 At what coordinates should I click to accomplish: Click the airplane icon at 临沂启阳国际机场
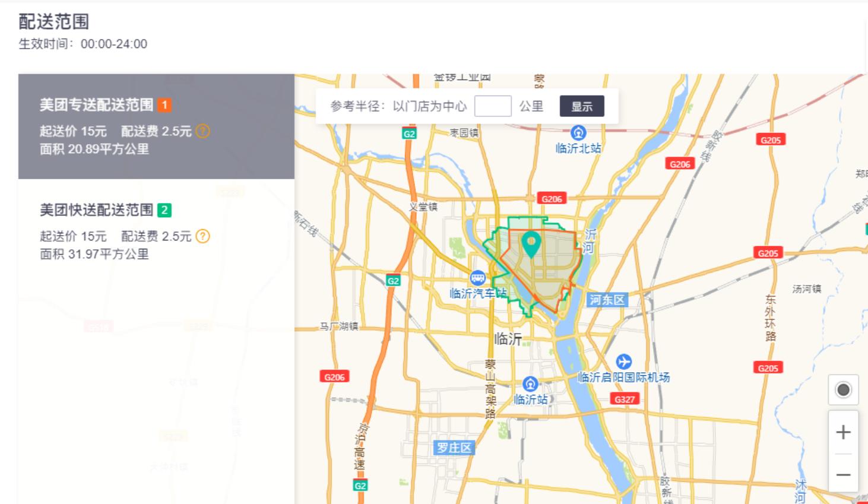(x=625, y=362)
